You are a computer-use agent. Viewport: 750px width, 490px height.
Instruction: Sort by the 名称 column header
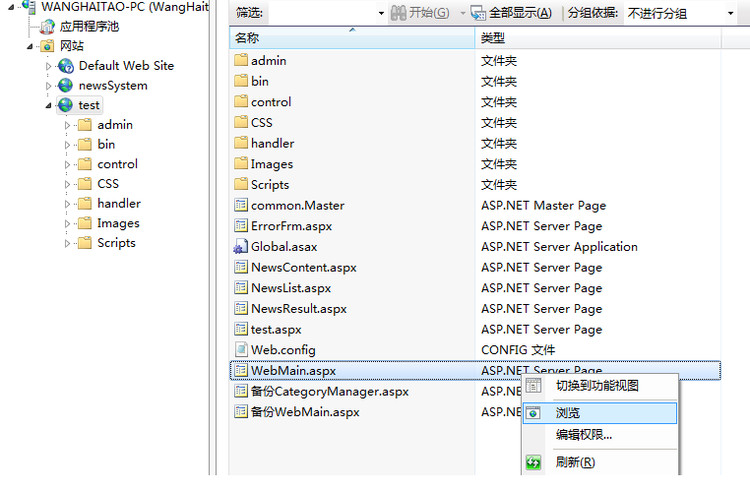pyautogui.click(x=350, y=38)
